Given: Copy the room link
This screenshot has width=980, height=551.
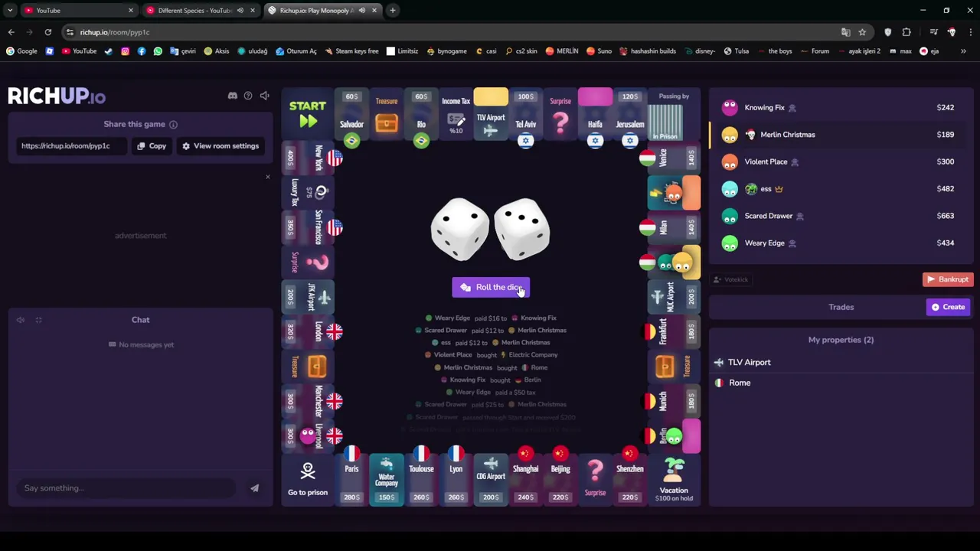Looking at the screenshot, I should [152, 146].
